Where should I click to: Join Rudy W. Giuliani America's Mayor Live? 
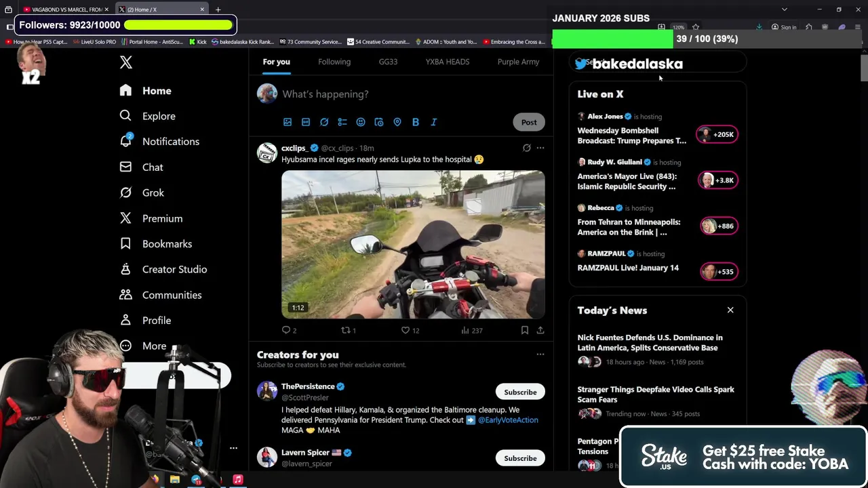point(627,181)
